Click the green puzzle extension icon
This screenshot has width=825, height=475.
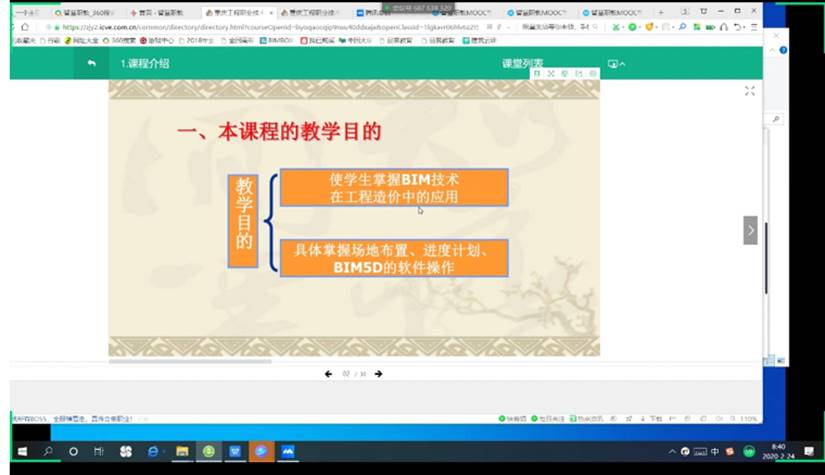pyautogui.click(x=697, y=27)
